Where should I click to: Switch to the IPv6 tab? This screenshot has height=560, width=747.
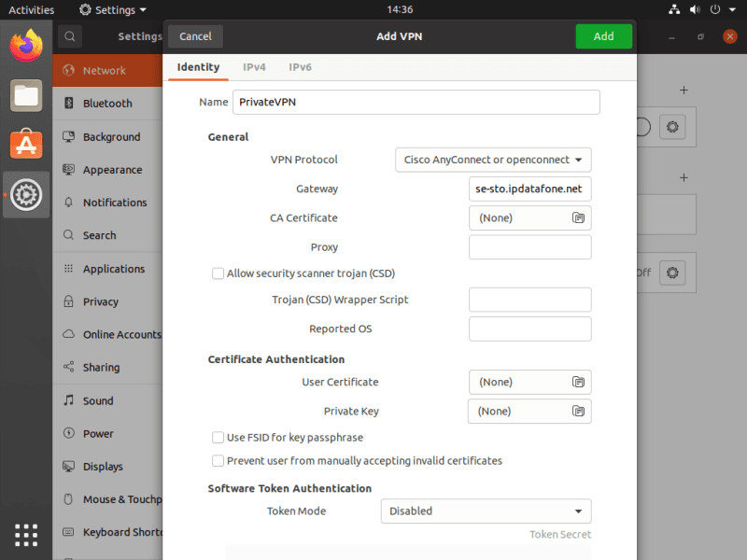[x=300, y=67]
